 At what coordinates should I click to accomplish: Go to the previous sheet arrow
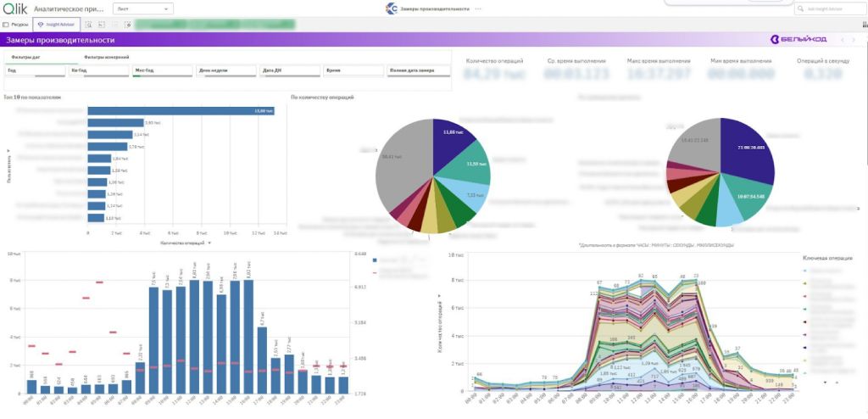tap(841, 40)
